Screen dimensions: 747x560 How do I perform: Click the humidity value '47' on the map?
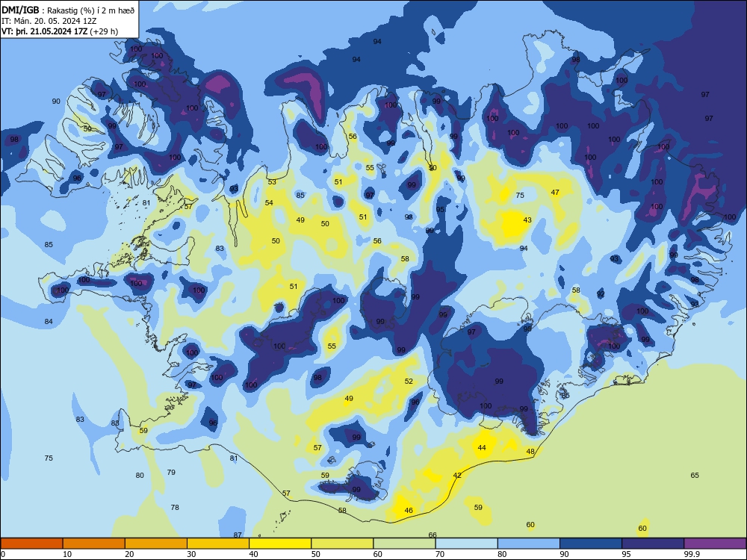pos(555,193)
